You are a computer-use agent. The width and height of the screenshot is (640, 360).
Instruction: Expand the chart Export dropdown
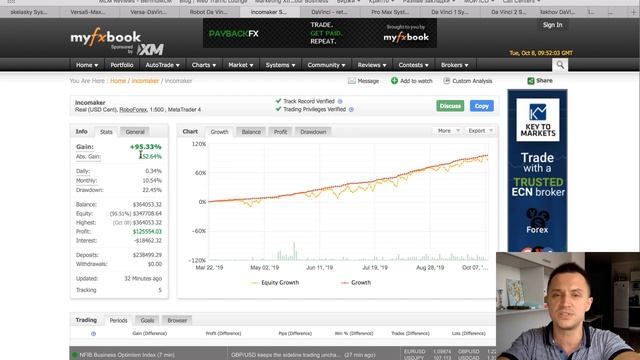click(x=480, y=131)
